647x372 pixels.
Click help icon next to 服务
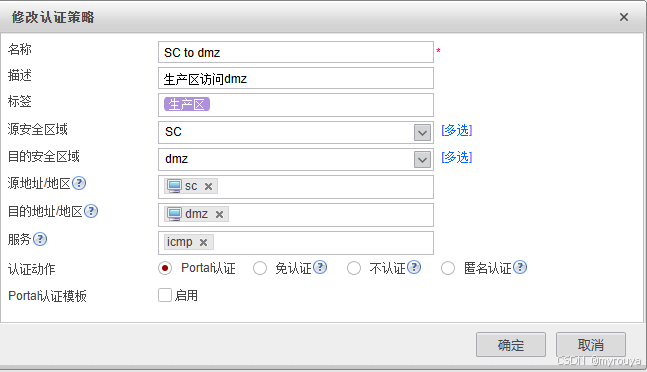click(40, 239)
